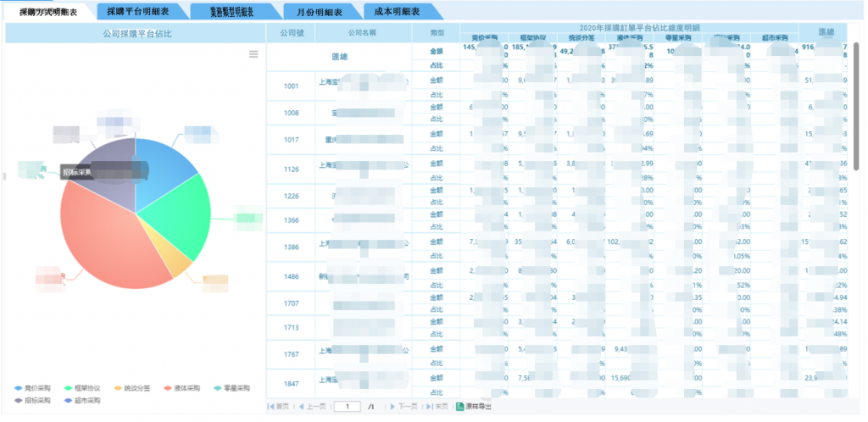The height and width of the screenshot is (422, 868).
Task: Switch to 採購平台明細表 tab
Action: click(x=138, y=11)
